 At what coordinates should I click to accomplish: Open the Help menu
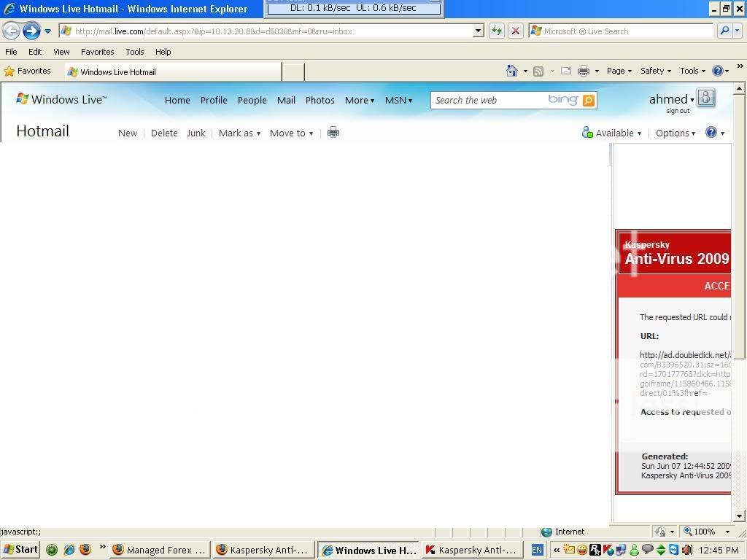pyautogui.click(x=163, y=52)
